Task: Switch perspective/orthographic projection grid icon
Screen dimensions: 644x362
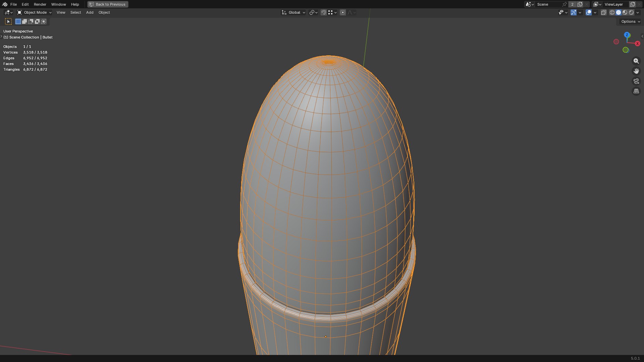Action: [x=636, y=91]
